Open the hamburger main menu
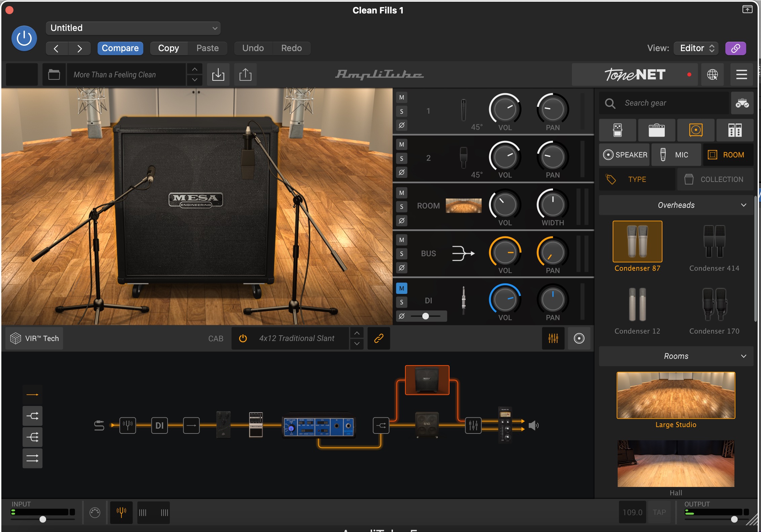This screenshot has width=761, height=532. coord(741,74)
